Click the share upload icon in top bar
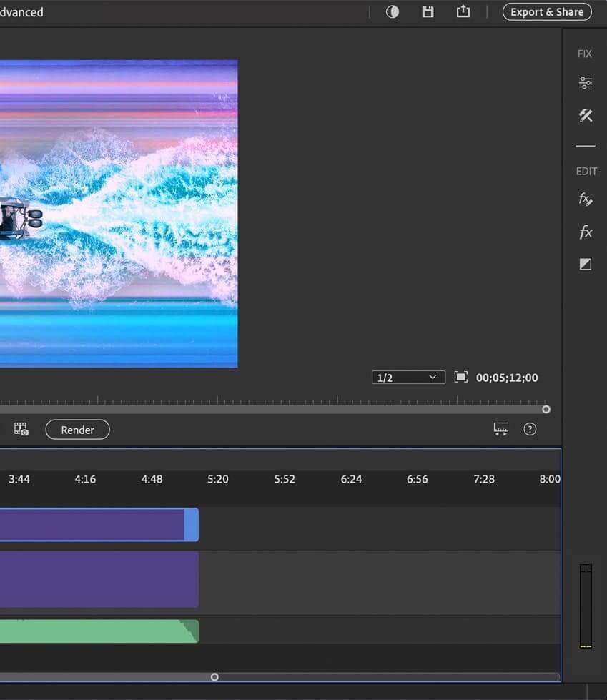The height and width of the screenshot is (700, 607). pos(463,11)
